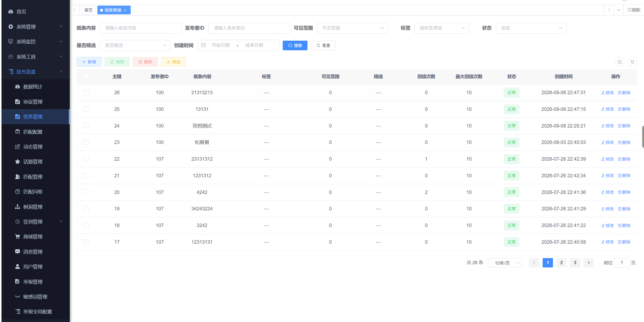Open 敏感词管理 menu item
The image size is (644, 322).
[35, 296]
